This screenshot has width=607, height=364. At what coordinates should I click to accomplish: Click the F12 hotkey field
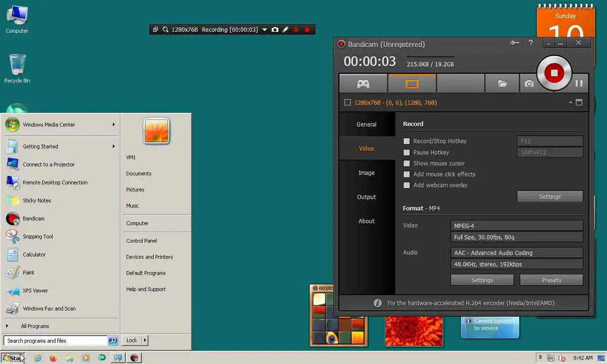(550, 141)
